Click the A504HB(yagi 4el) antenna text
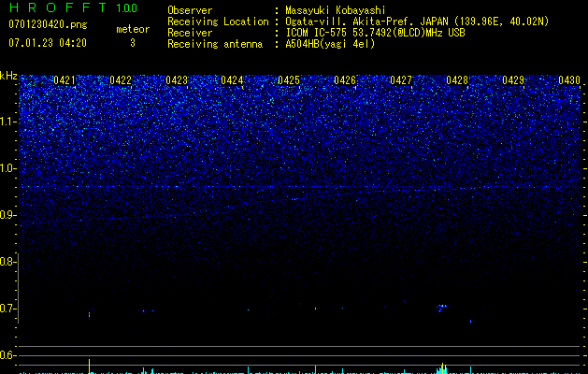This screenshot has width=588, height=374. [x=330, y=44]
